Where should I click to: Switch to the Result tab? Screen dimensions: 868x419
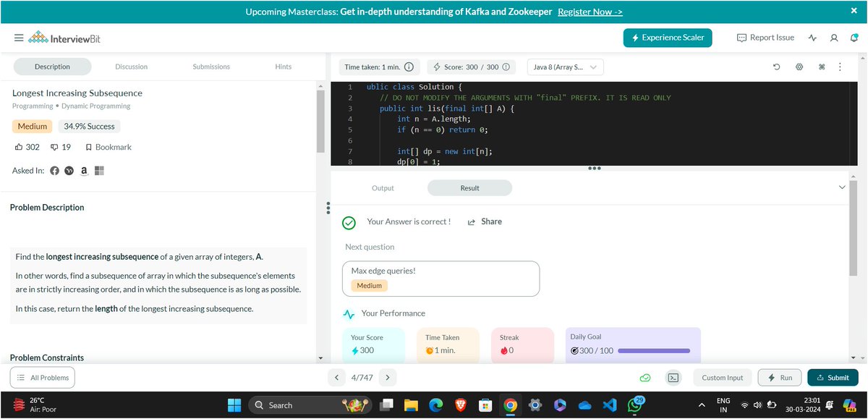pyautogui.click(x=469, y=188)
